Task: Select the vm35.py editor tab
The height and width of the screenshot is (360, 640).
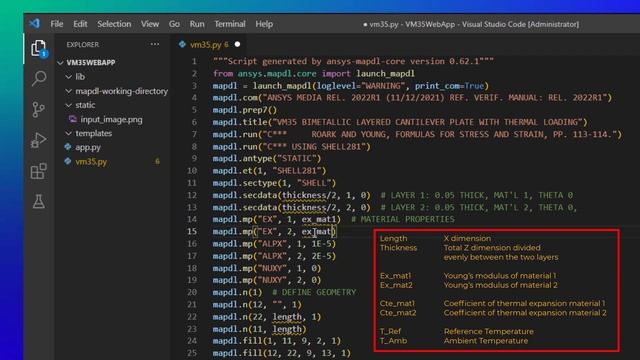Action: 209,44
